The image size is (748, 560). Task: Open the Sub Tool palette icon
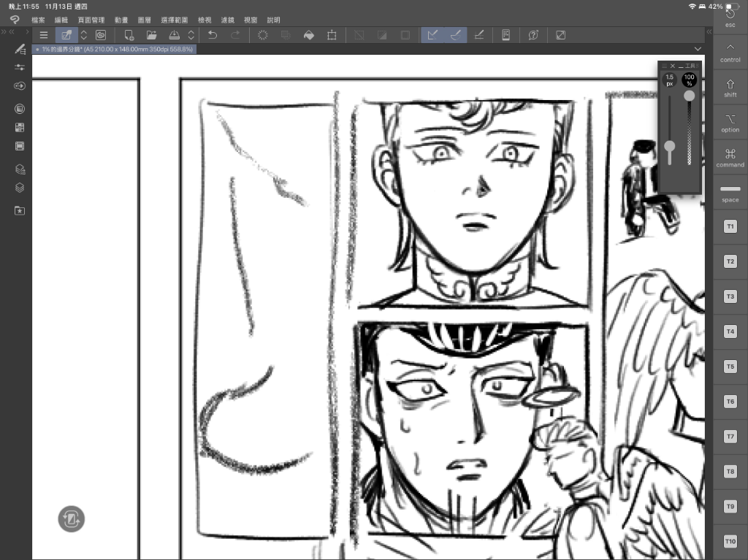pos(20,49)
